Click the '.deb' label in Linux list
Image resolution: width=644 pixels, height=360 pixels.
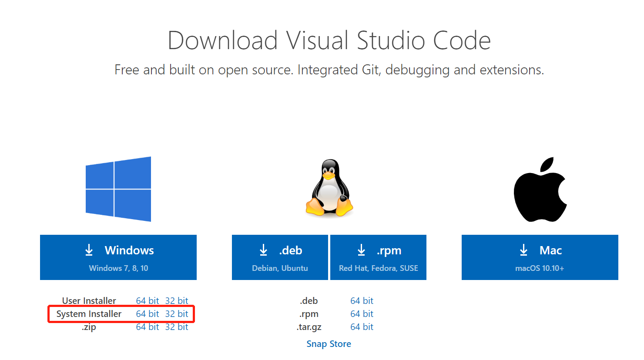point(309,301)
